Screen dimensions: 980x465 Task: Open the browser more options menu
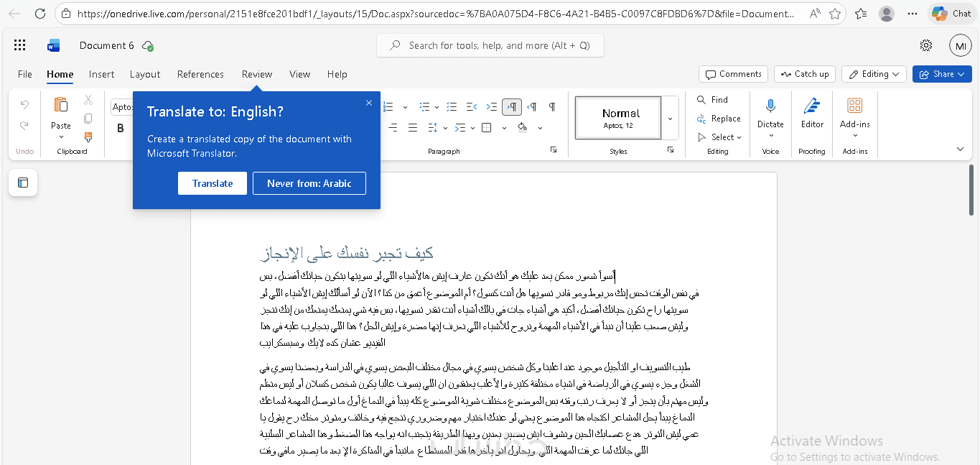click(x=912, y=14)
